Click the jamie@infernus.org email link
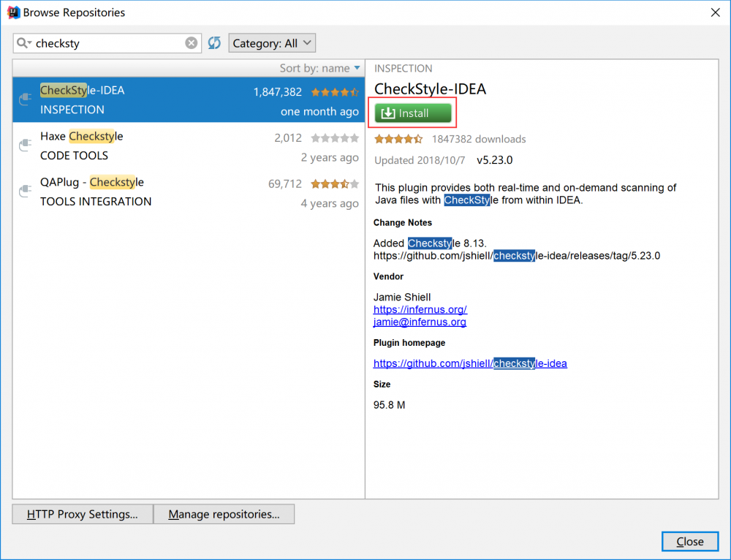 420,322
